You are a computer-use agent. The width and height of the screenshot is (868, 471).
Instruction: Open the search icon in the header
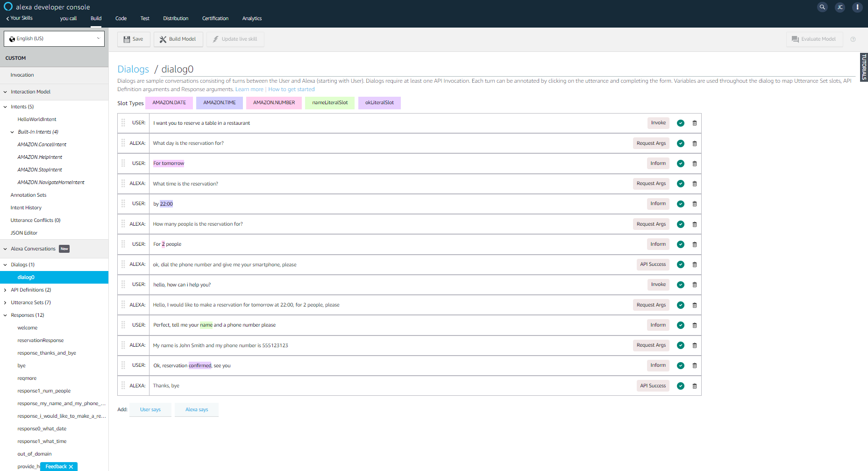click(x=822, y=7)
